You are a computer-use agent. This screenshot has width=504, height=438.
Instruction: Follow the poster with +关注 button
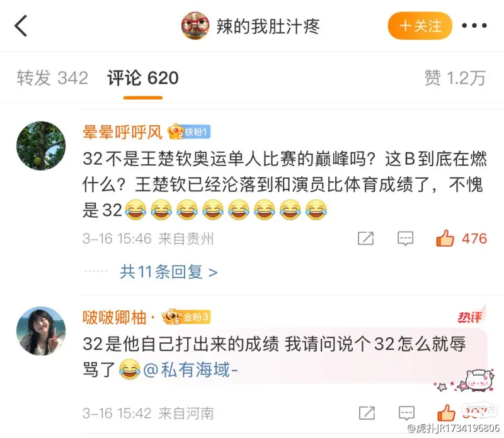tap(420, 26)
